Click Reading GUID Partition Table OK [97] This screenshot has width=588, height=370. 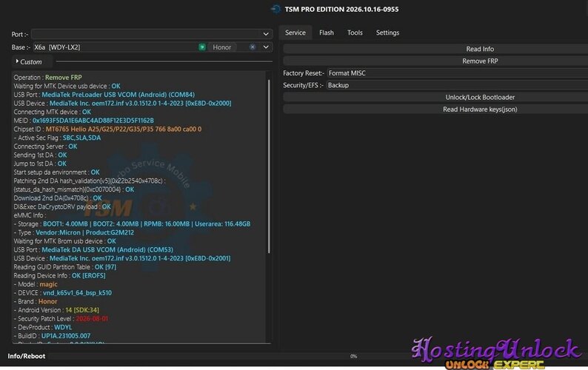tap(65, 267)
